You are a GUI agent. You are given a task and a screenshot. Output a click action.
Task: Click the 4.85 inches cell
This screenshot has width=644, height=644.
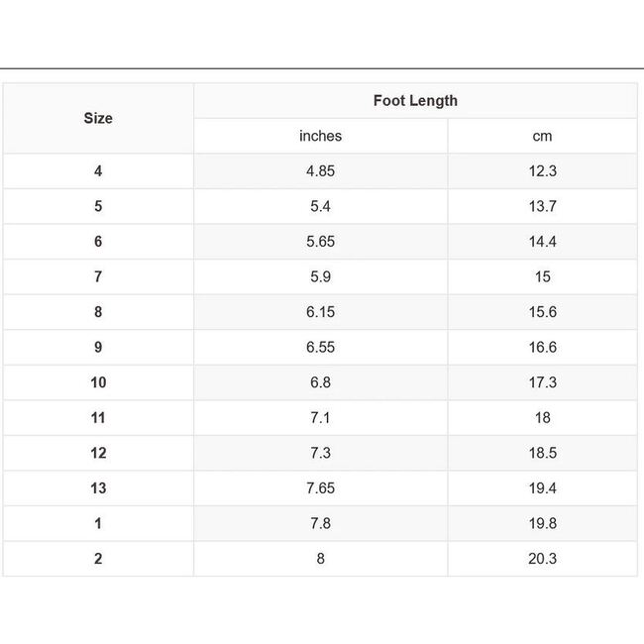[x=320, y=171]
